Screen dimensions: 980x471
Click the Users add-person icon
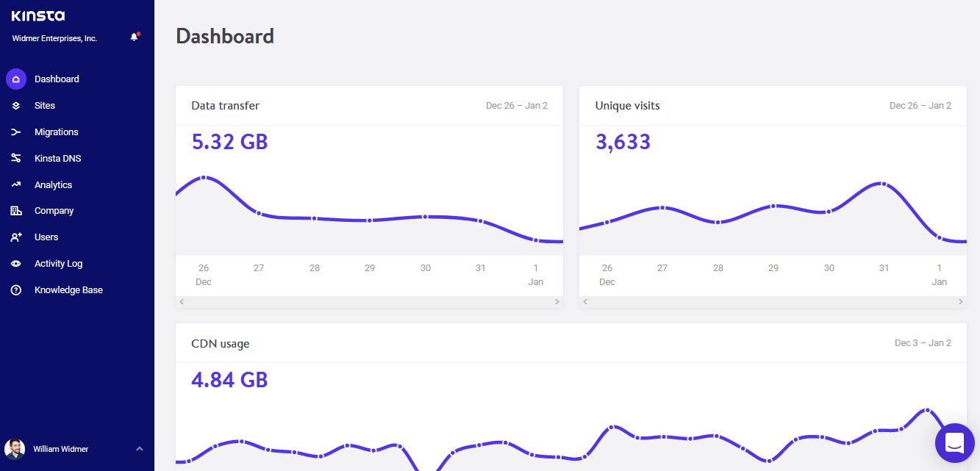[16, 237]
